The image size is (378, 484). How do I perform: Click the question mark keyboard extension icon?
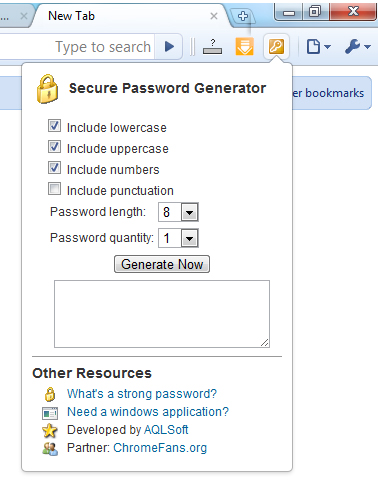212,46
